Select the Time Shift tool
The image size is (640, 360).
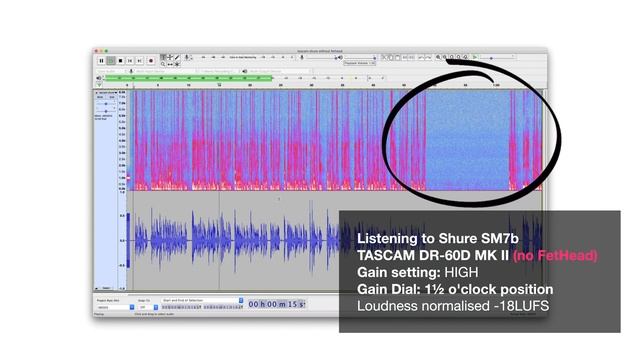tap(170, 64)
